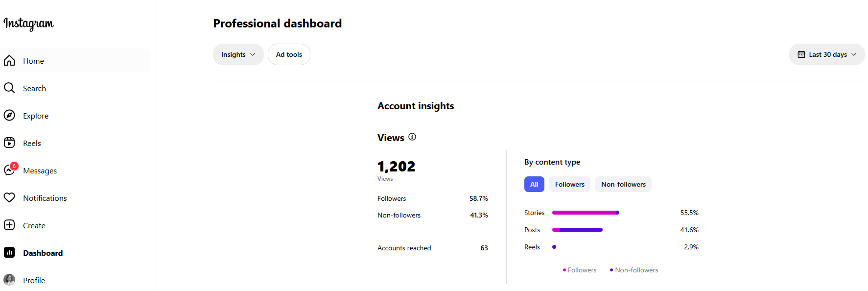Filter content type by Followers
The width and height of the screenshot is (868, 291).
[569, 184]
